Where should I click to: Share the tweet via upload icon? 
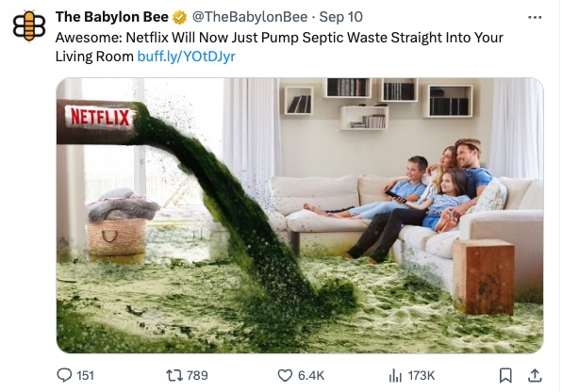[x=535, y=376]
